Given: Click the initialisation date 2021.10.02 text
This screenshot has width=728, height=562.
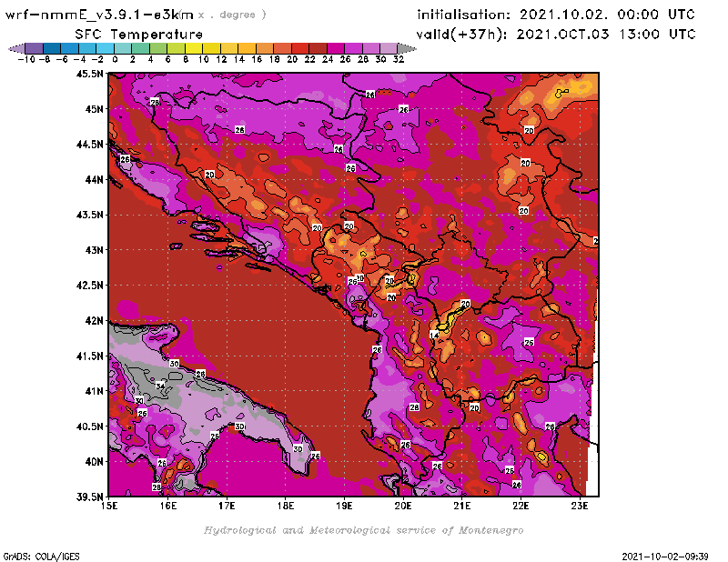Looking at the screenshot, I should [556, 15].
